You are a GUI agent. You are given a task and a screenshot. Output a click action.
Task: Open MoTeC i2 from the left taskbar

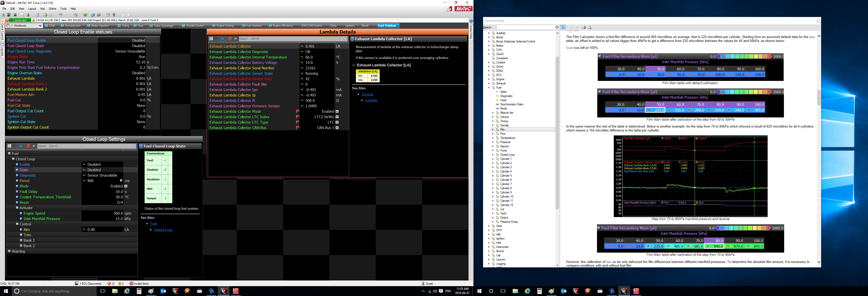point(236,291)
